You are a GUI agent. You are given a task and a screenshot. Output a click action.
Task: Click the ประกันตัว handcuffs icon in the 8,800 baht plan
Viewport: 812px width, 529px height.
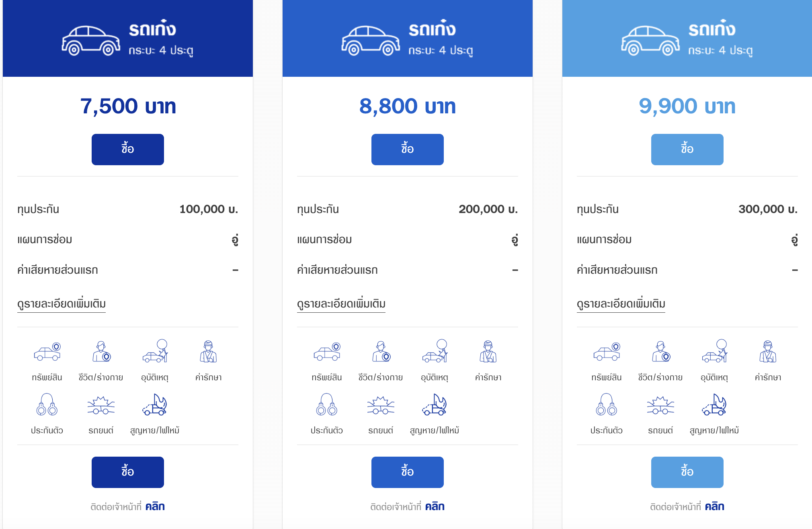326,405
